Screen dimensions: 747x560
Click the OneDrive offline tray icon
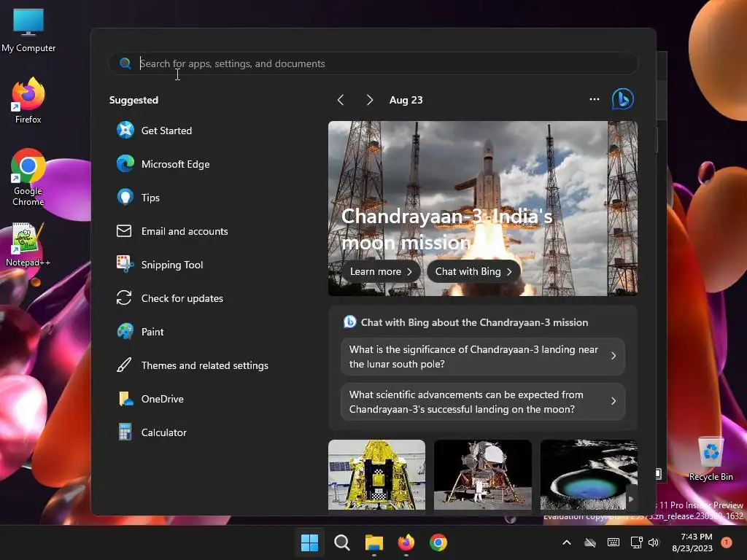click(589, 542)
